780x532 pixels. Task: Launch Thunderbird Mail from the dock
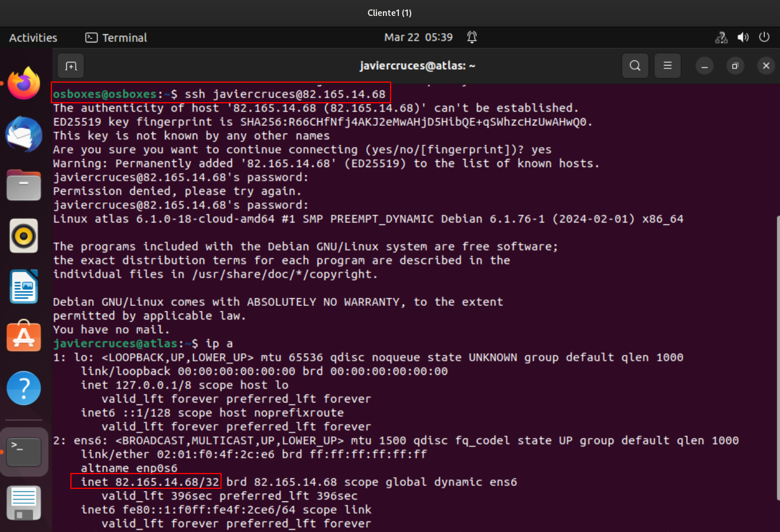click(x=24, y=134)
